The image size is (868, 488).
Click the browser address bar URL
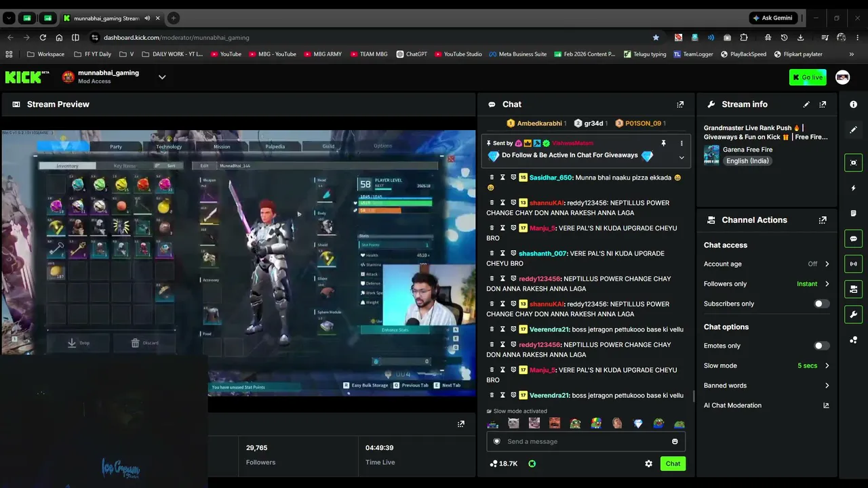coord(176,37)
